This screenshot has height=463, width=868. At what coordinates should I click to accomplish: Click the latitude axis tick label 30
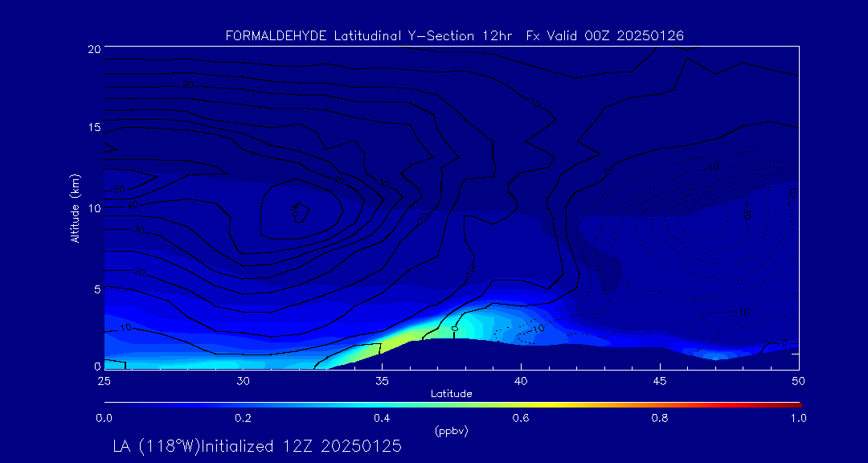(x=243, y=381)
